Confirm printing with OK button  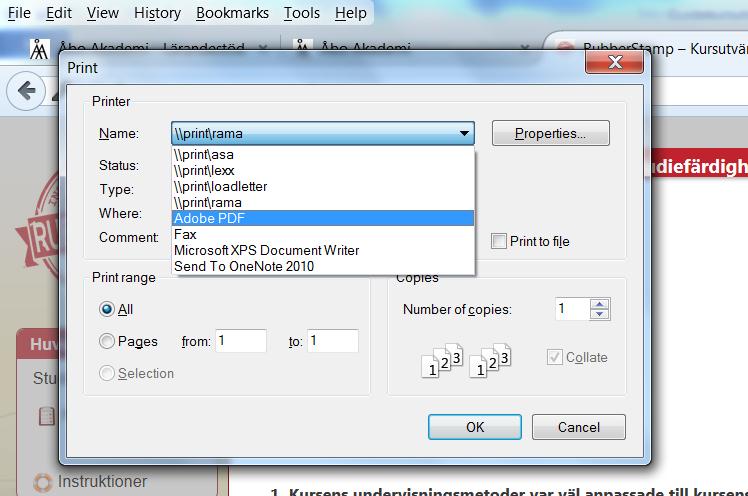click(475, 427)
